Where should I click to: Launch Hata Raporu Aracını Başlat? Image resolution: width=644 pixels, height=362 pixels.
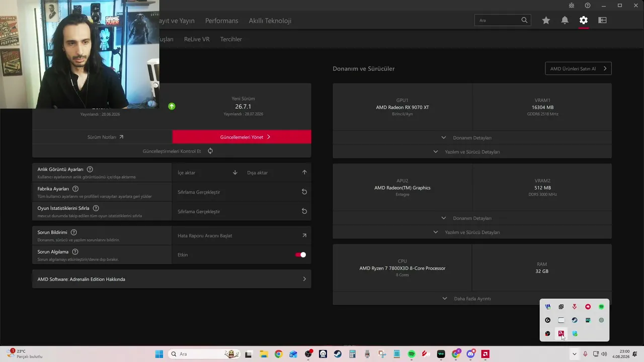tap(242, 235)
